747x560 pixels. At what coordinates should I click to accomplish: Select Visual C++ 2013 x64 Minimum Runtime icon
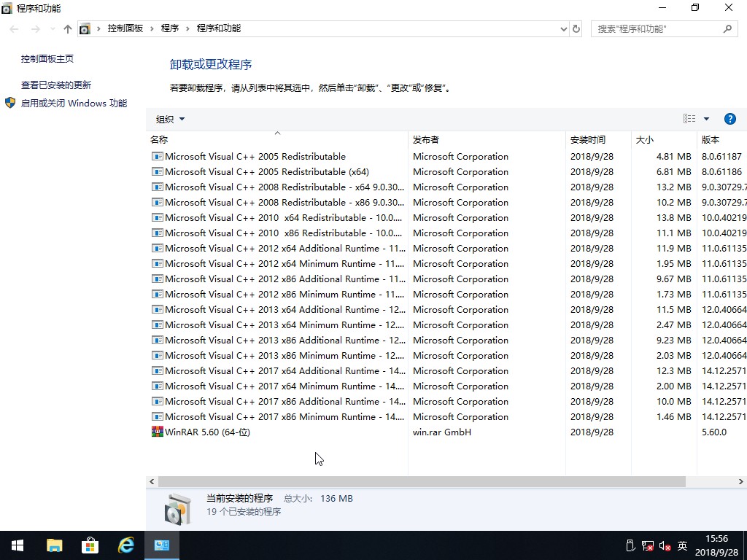tap(158, 324)
